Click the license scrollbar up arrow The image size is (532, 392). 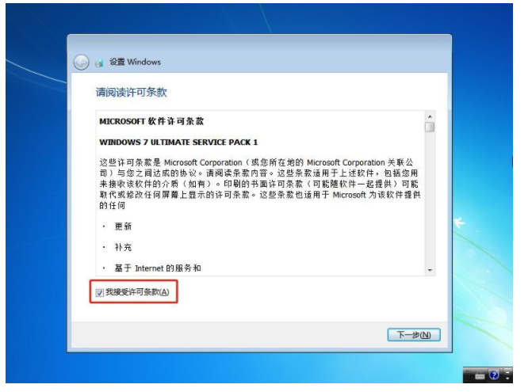click(x=430, y=117)
